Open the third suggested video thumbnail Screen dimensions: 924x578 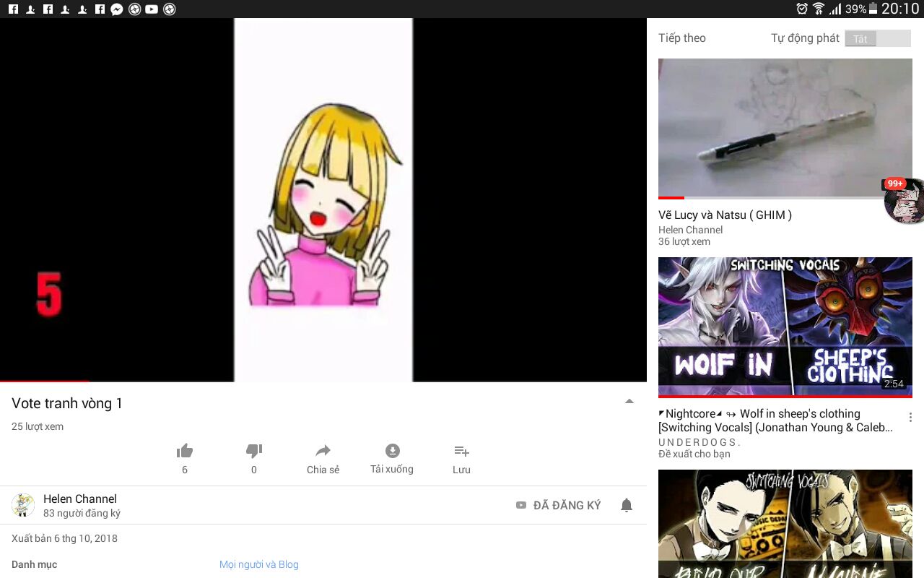(785, 524)
